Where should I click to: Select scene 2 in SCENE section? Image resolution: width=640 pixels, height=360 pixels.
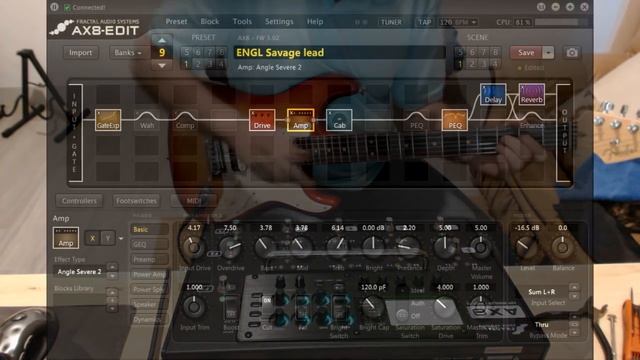click(472, 64)
